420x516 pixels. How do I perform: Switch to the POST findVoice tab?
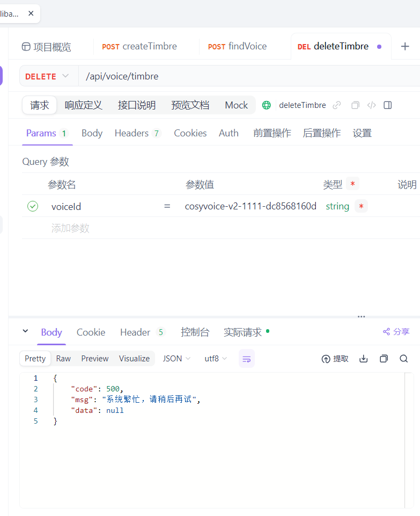tap(237, 46)
